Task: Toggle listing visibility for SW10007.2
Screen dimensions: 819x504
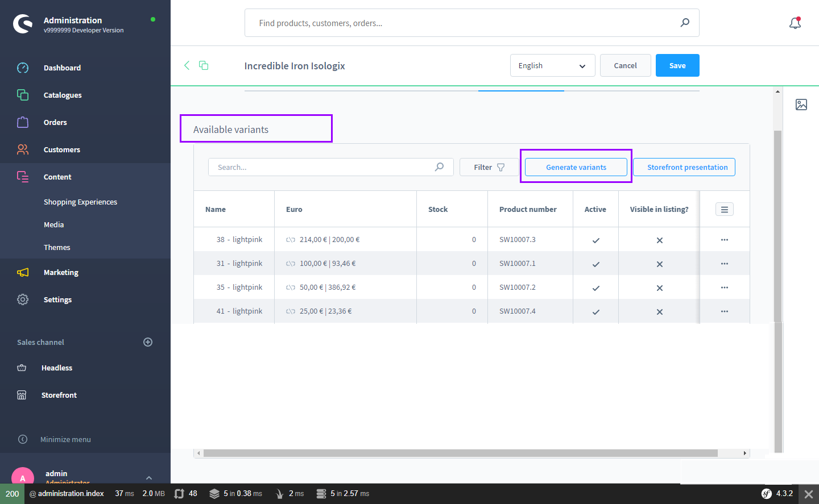Action: 660,288
